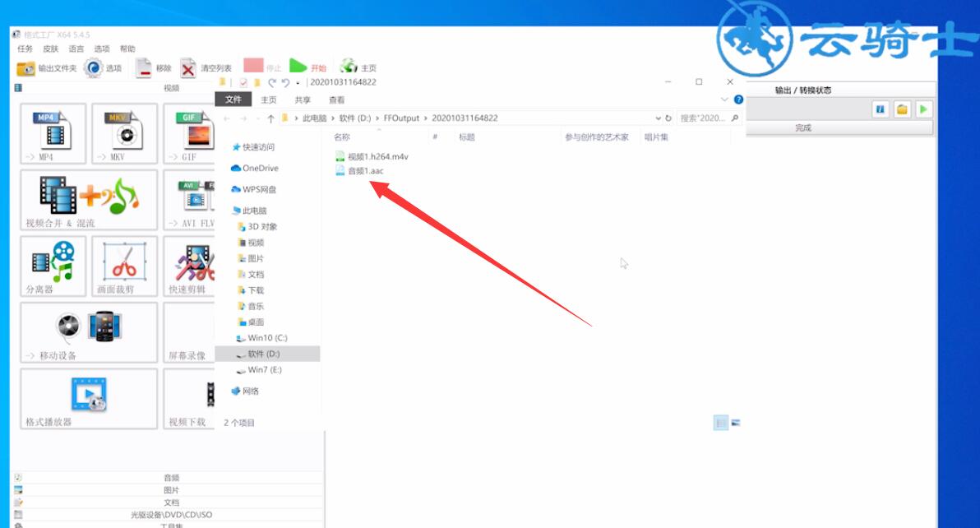Image resolution: width=980 pixels, height=528 pixels.
Task: Select 网络 in navigation pane
Action: click(x=245, y=391)
